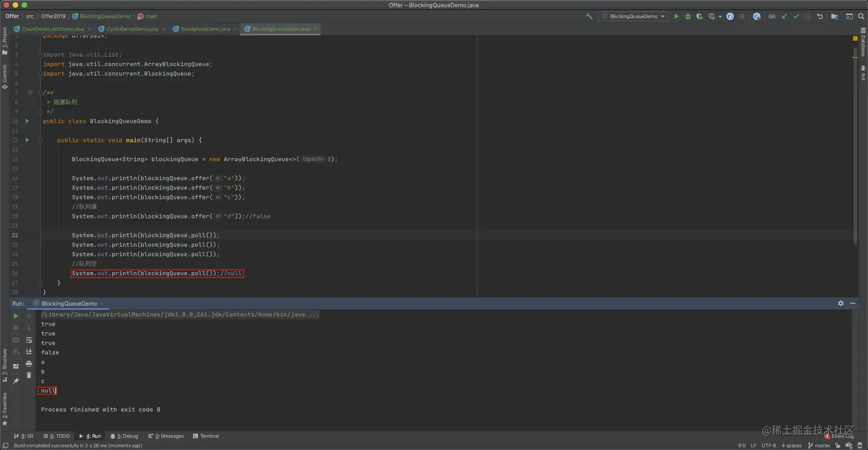Click the src breadcrumb
The height and width of the screenshot is (450, 868).
30,16
